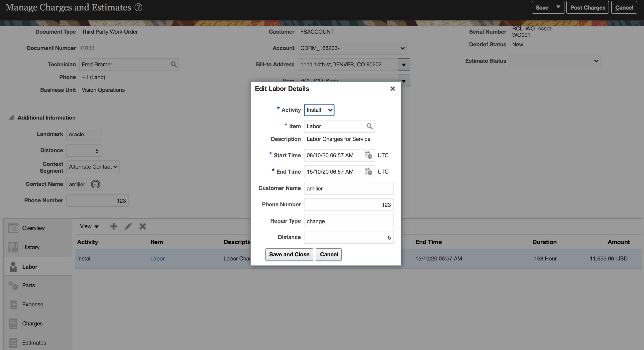Open the View menu
The image size is (644, 350).
pos(89,227)
